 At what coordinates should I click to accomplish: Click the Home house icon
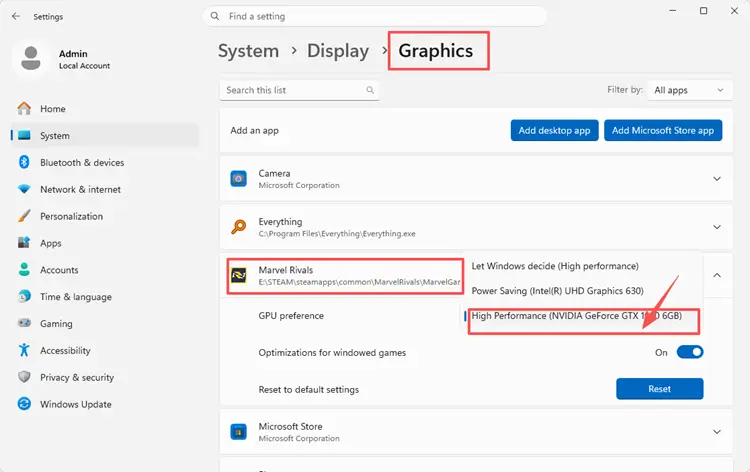pyautogui.click(x=24, y=109)
